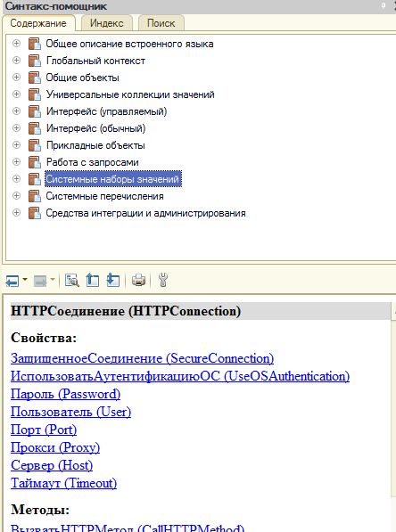
Task: Open ВызватьHTTPМетод (CallHTTPMethod) link
Action: tap(128, 528)
